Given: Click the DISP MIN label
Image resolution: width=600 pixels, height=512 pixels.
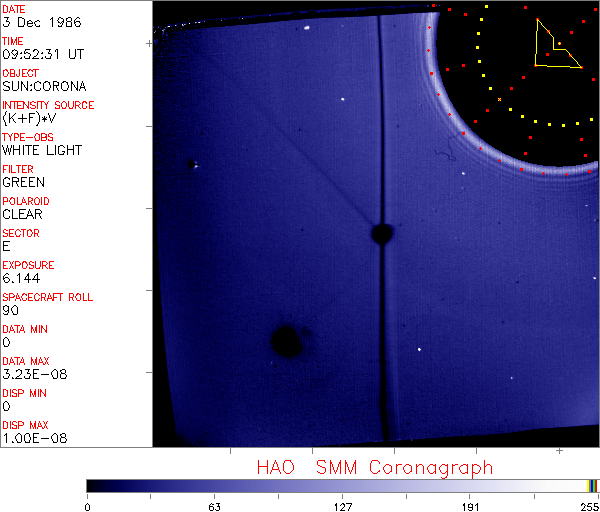Looking at the screenshot, I should coord(24,393).
